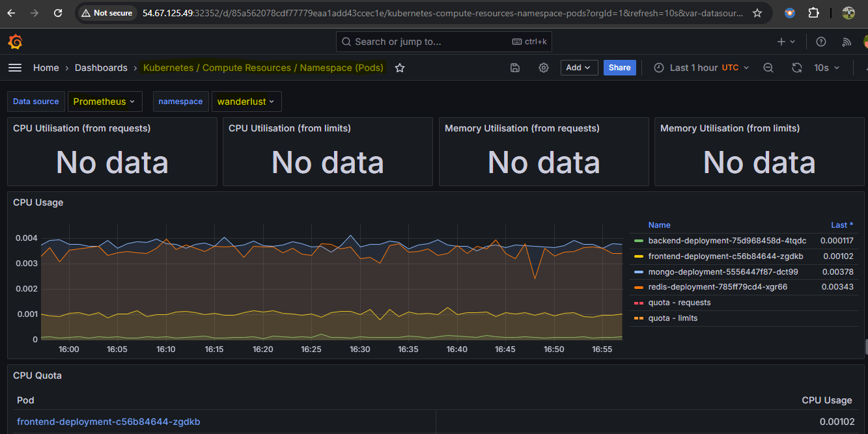This screenshot has width=868, height=434.
Task: Zoom out the time range with the magnifier icon
Action: [x=768, y=68]
